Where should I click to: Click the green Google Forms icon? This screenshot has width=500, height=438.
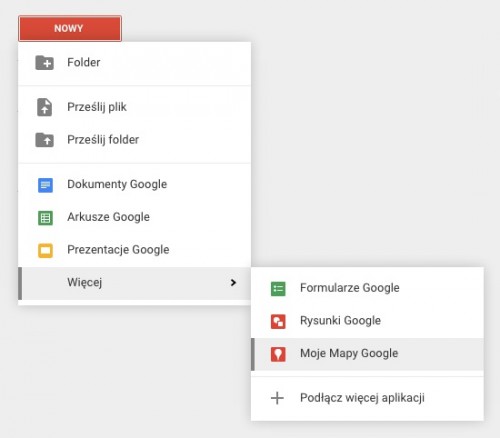click(x=278, y=289)
